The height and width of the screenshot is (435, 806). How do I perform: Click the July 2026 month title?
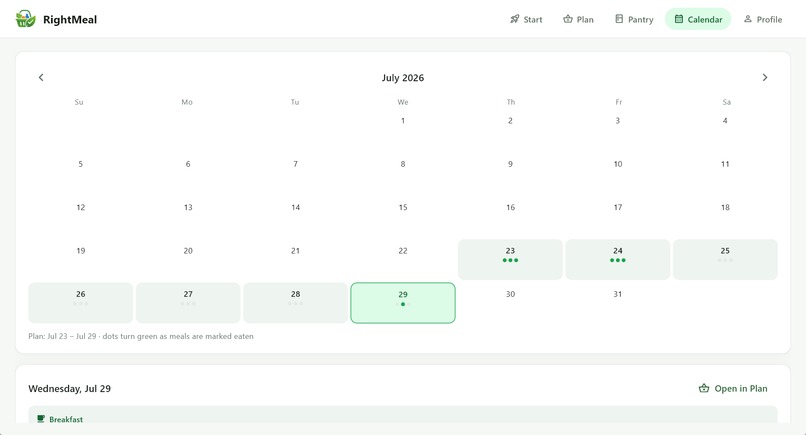tap(403, 78)
